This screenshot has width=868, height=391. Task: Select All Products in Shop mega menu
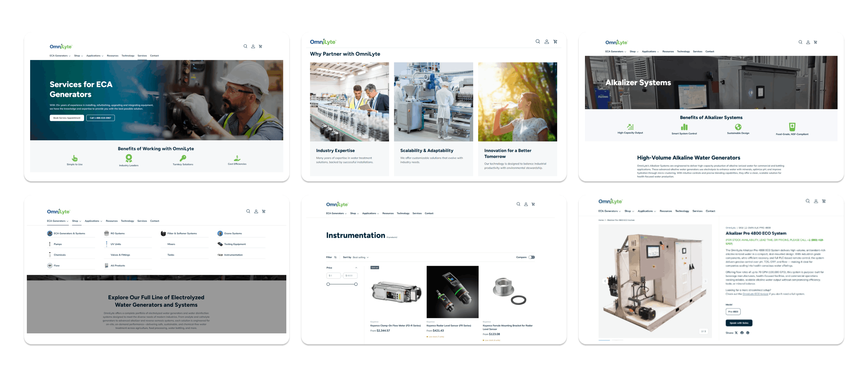coord(118,266)
